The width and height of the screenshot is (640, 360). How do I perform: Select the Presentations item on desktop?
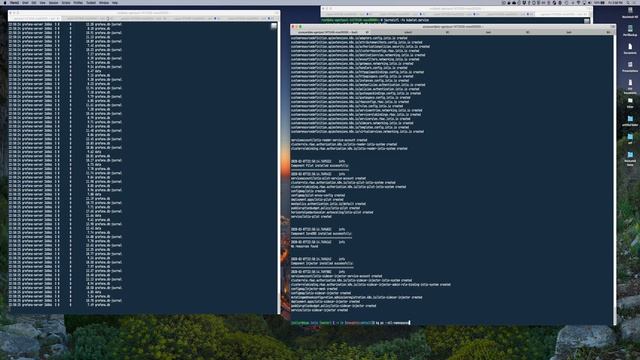(x=630, y=67)
